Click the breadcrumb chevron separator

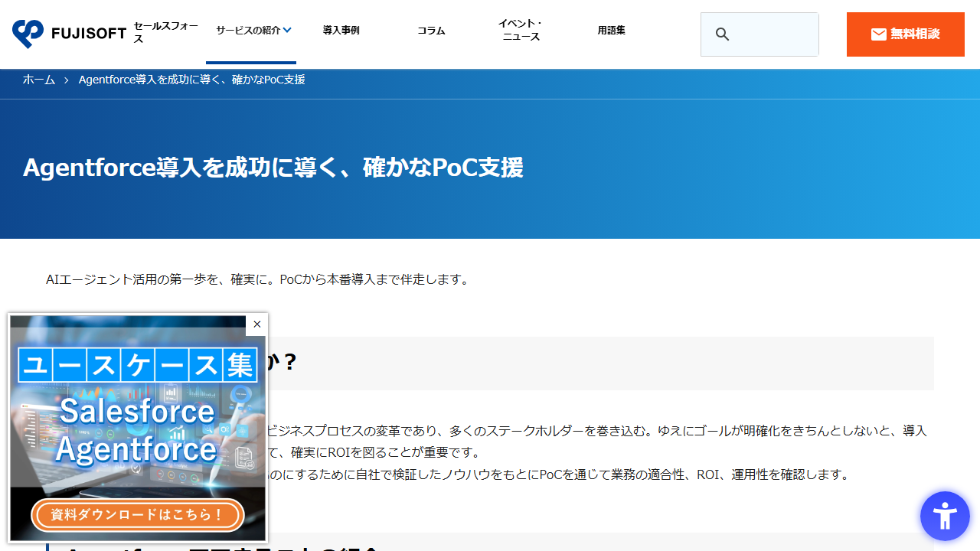(x=67, y=80)
